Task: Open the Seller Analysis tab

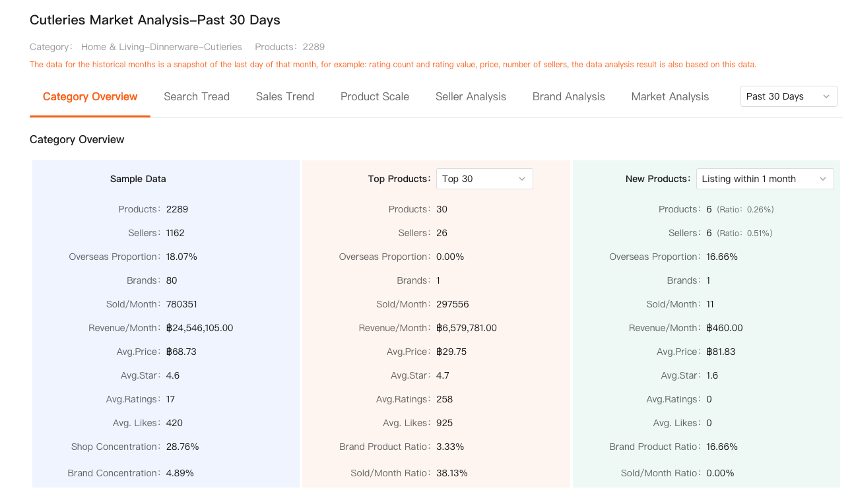Action: 471,97
